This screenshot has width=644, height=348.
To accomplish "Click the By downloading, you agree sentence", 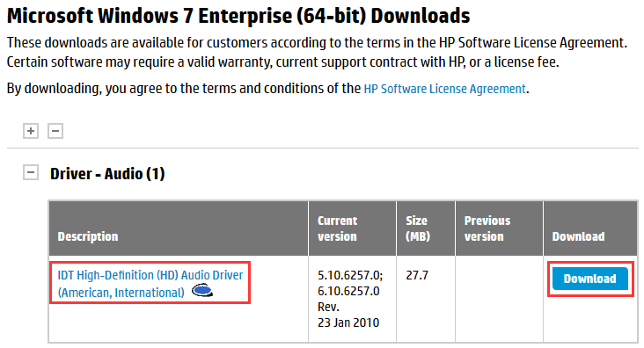I will pyautogui.click(x=267, y=89).
